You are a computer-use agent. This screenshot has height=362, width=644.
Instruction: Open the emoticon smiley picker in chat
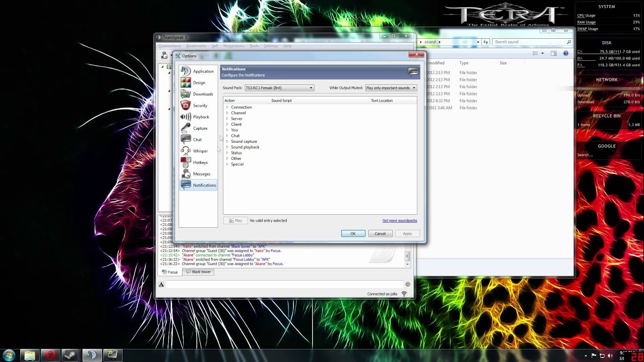pyautogui.click(x=408, y=285)
